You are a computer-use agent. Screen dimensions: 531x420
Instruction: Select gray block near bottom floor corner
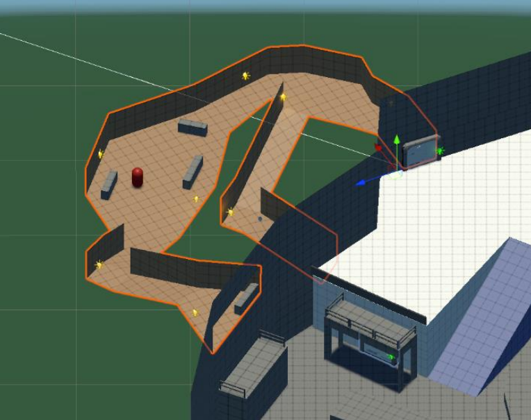[245, 297]
